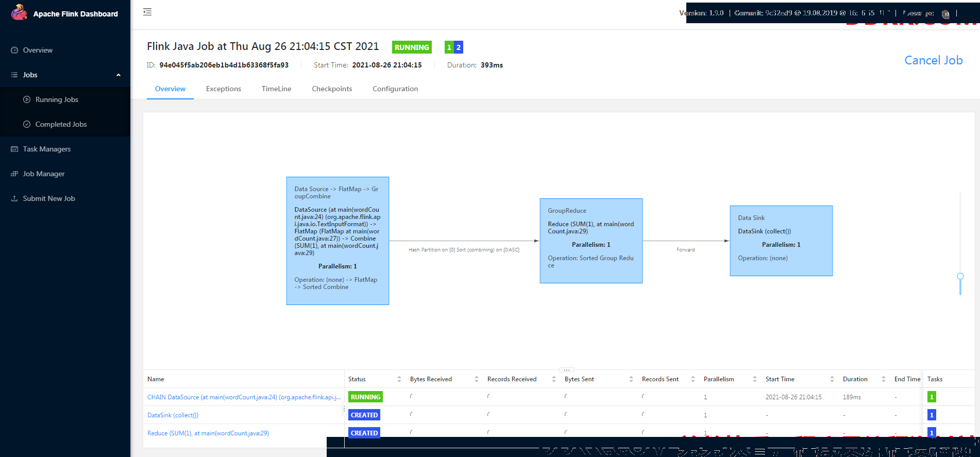Image resolution: width=980 pixels, height=457 pixels.
Task: Switch to the Exceptions tab
Action: pos(224,89)
